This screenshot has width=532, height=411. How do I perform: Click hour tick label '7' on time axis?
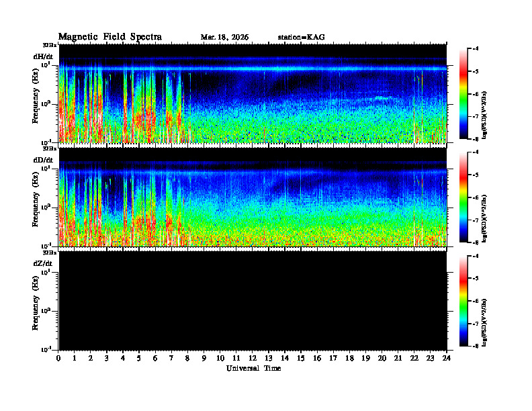click(172, 359)
